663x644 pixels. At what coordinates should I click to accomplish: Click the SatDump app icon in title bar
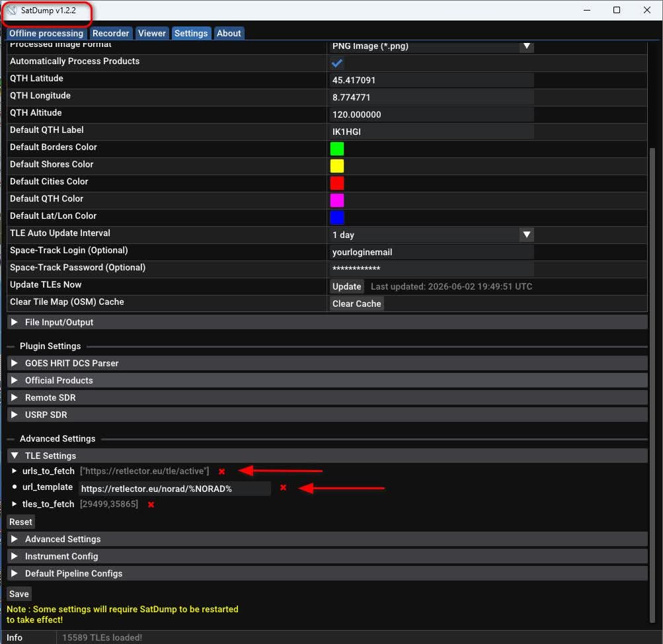pos(12,10)
